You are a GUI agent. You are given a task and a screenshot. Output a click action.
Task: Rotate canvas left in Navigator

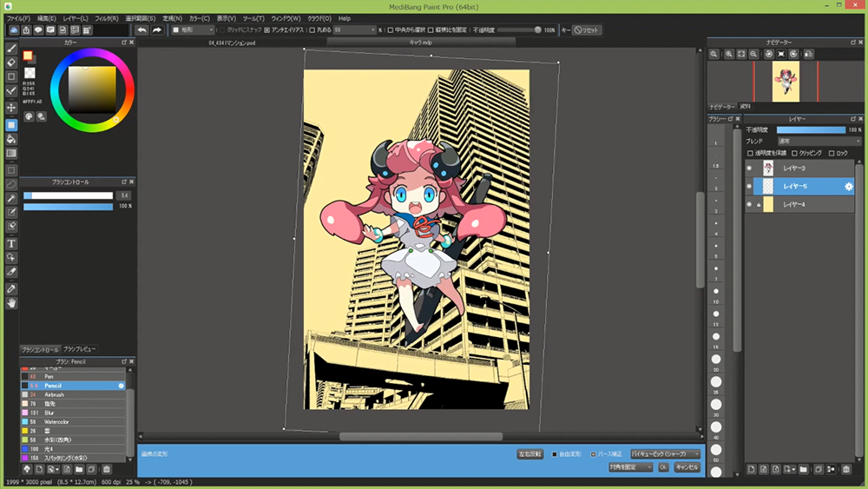pyautogui.click(x=769, y=54)
